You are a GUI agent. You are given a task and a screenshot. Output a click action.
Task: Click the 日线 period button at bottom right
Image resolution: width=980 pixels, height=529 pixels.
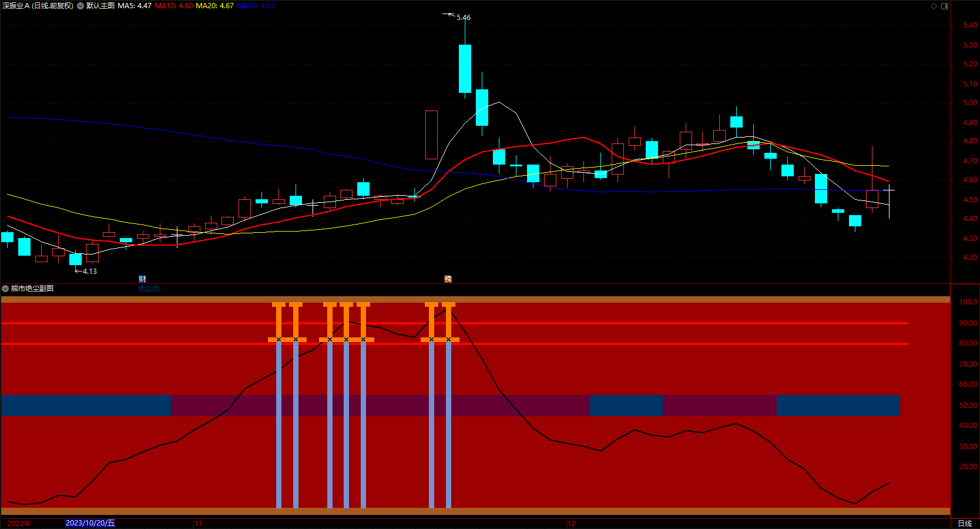pyautogui.click(x=965, y=524)
